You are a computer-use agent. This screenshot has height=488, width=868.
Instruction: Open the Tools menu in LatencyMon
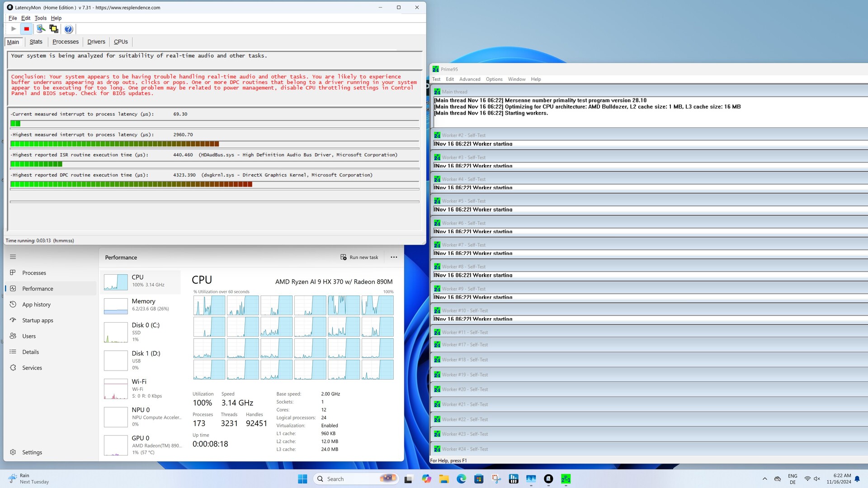click(40, 18)
